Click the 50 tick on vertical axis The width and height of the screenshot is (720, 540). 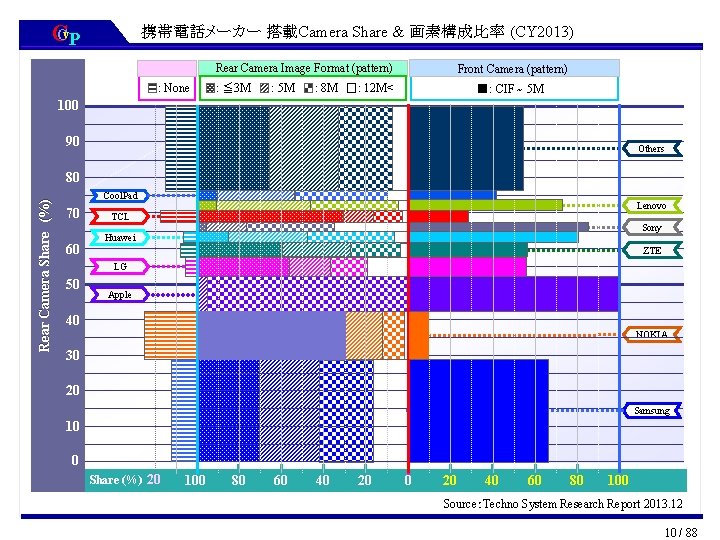point(72,284)
